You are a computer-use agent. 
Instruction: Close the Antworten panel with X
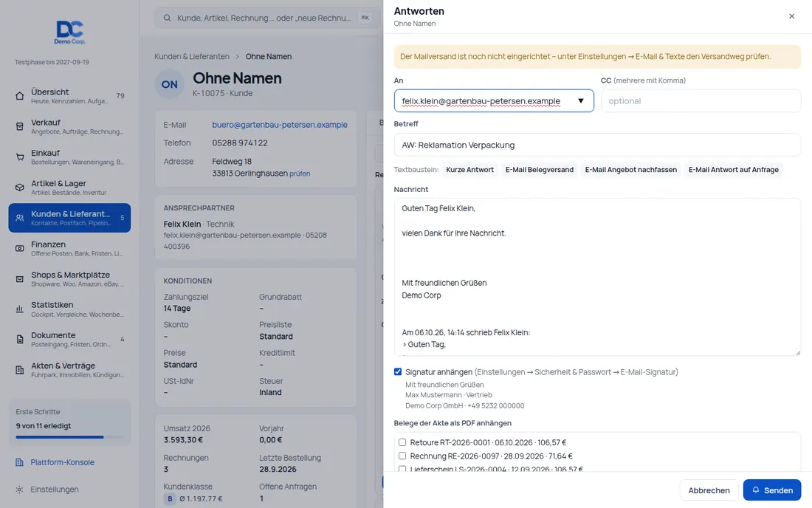[791, 16]
